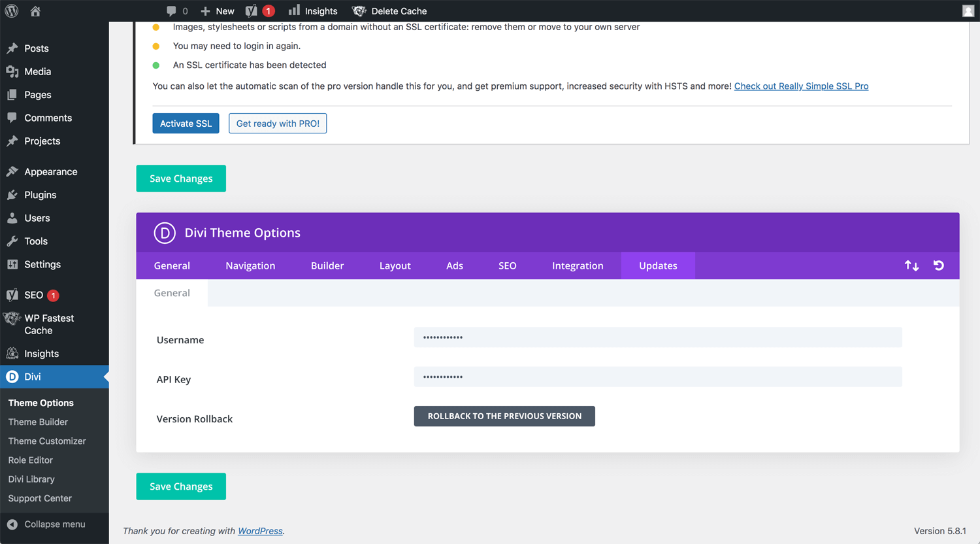Image resolution: width=980 pixels, height=544 pixels.
Task: Open Check out Really Simple SSL Pro link
Action: [801, 86]
